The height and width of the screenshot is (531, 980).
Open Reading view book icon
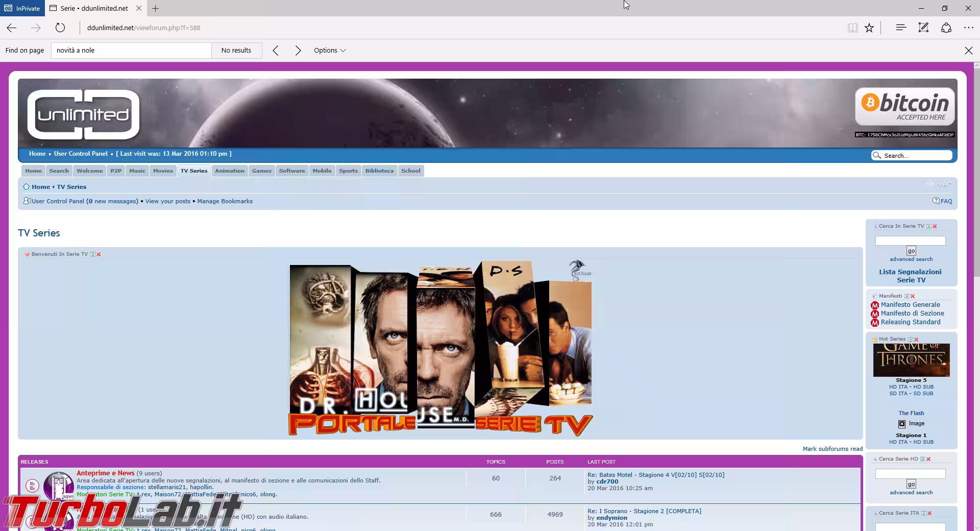pos(852,28)
